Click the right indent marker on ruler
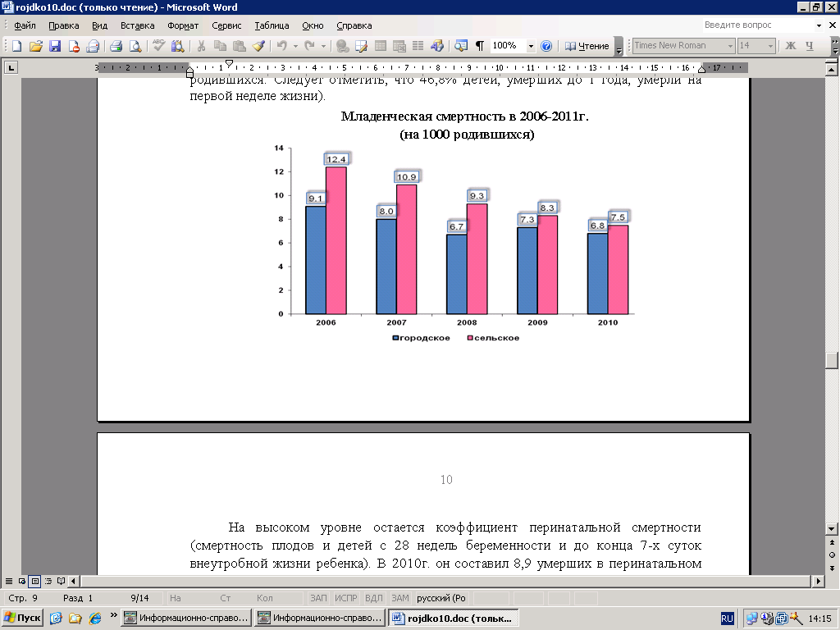Viewport: 840px width, 630px height. (x=702, y=70)
